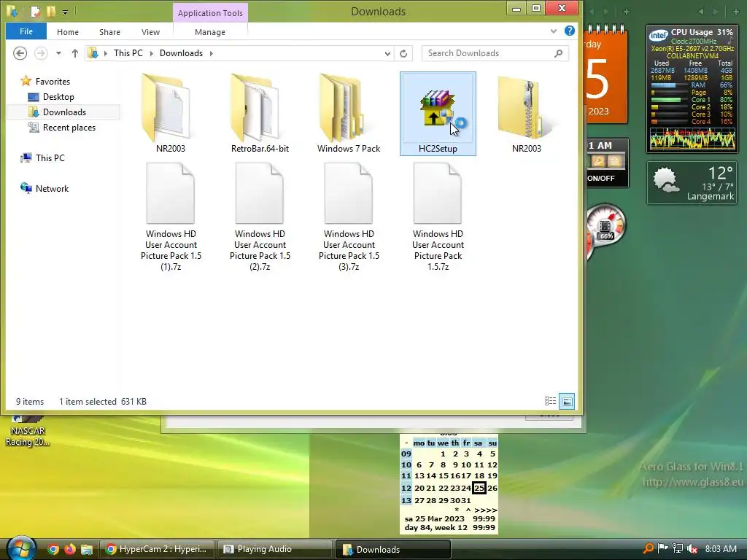Switch to the Home ribbon tab
The image size is (747, 560).
68,32
